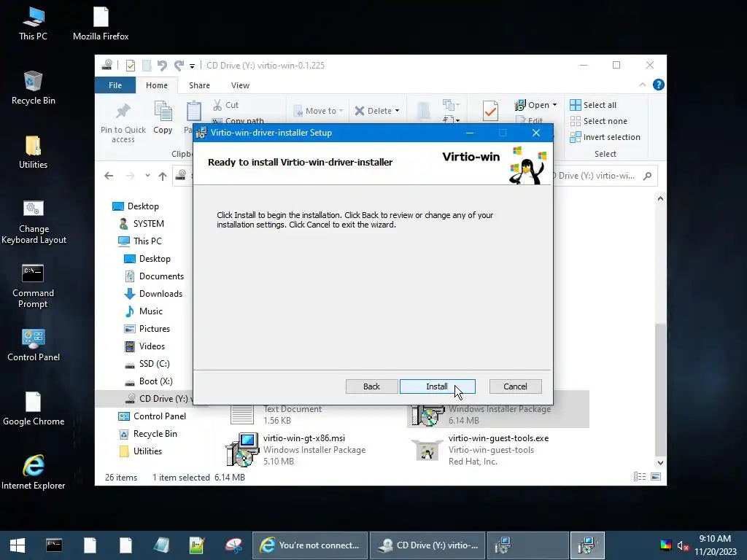This screenshot has height=560, width=747.
Task: Open Utilities desktop folder
Action: (x=33, y=152)
